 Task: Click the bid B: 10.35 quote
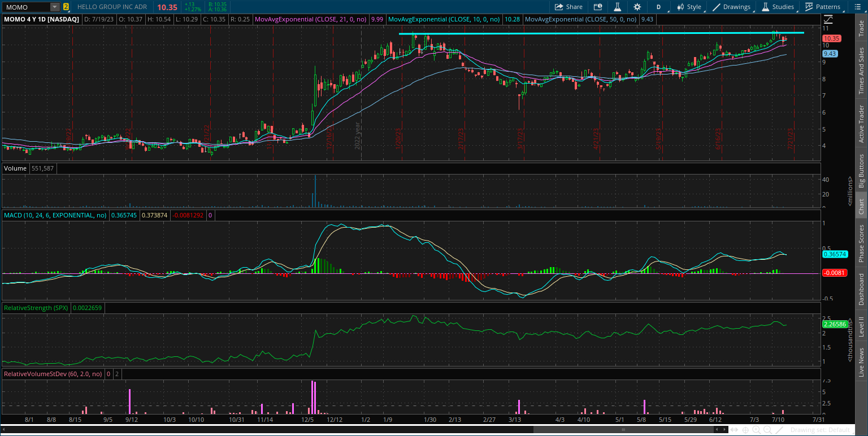pos(218,4)
